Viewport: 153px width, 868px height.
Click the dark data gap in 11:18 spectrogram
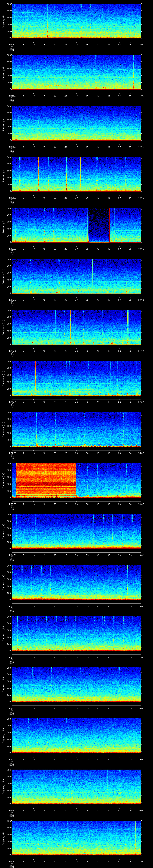coord(98,225)
